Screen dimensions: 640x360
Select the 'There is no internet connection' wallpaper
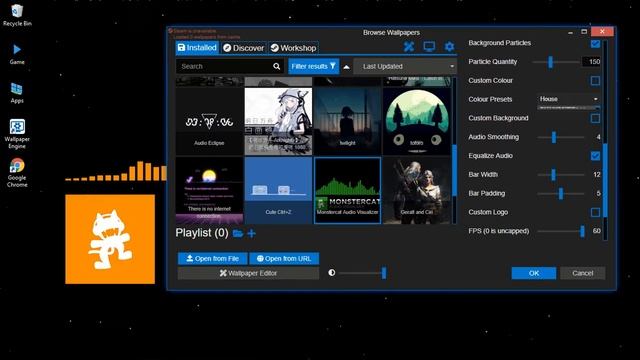tap(209, 191)
